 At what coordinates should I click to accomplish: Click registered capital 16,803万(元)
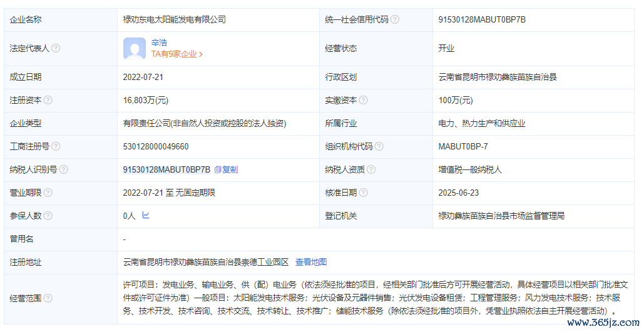coord(145,100)
